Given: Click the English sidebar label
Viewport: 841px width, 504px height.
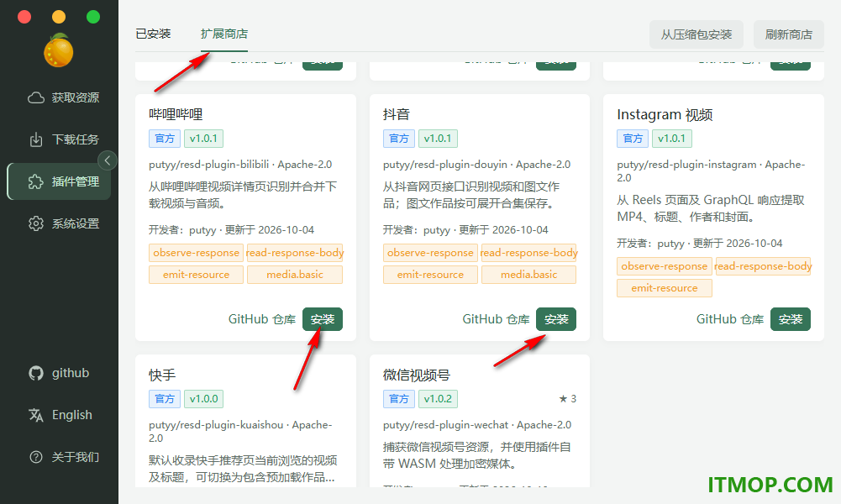Looking at the screenshot, I should coord(72,415).
